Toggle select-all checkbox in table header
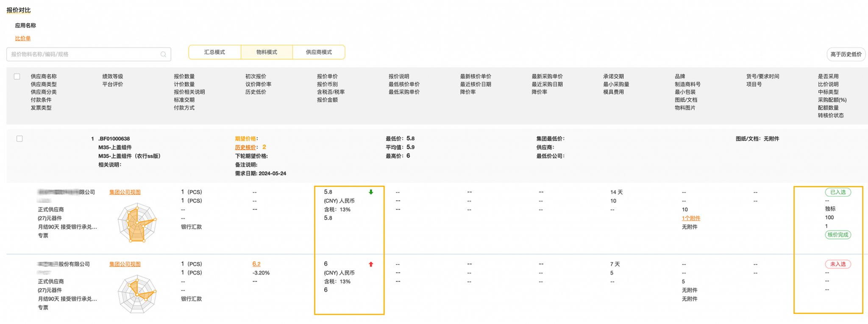868x324 pixels. tap(17, 77)
